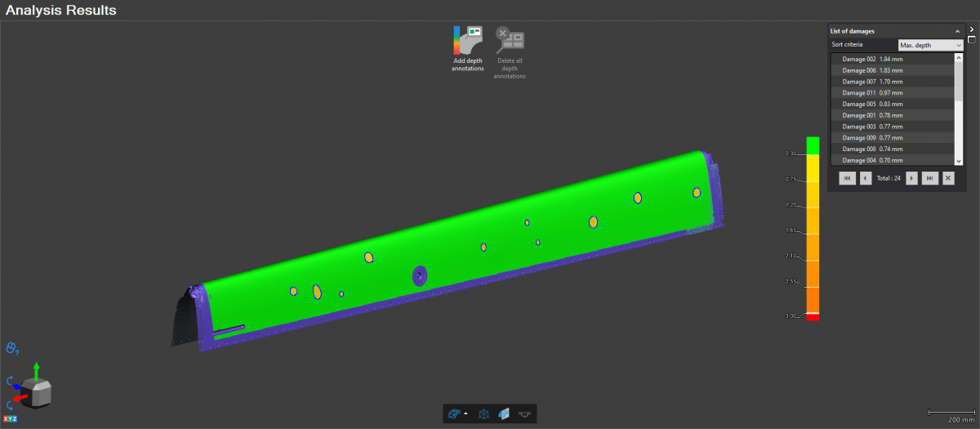Open the mouse controls help icon
The height and width of the screenshot is (429, 980).
pos(12,348)
